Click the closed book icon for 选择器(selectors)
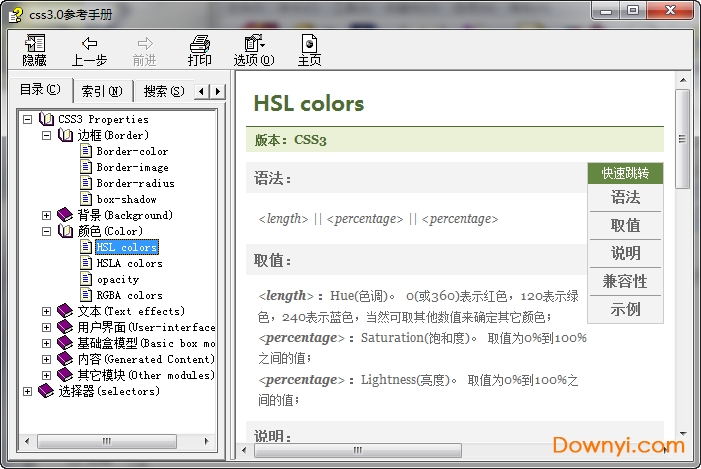Image resolution: width=701 pixels, height=469 pixels. (x=46, y=391)
